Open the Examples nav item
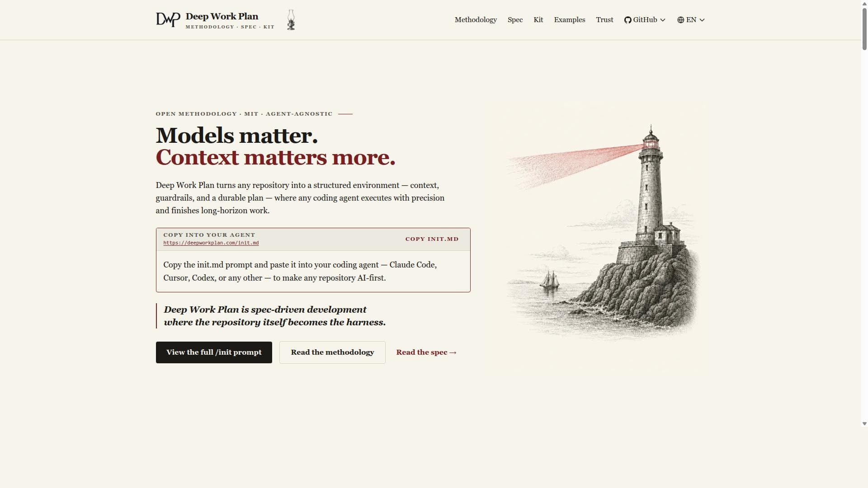The image size is (868, 488). [x=570, y=20]
